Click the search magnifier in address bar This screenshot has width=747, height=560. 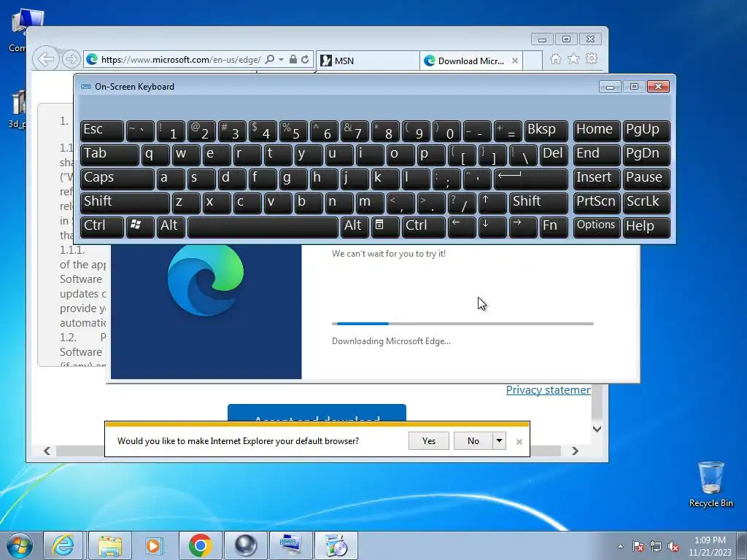(x=270, y=59)
